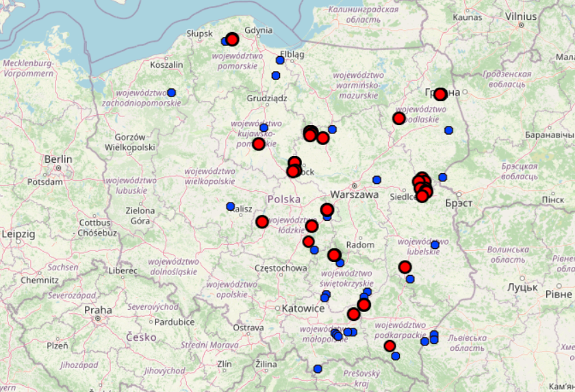Image resolution: width=575 pixels, height=392 pixels.
Task: Select the Praha city label
Action: pyautogui.click(x=98, y=310)
